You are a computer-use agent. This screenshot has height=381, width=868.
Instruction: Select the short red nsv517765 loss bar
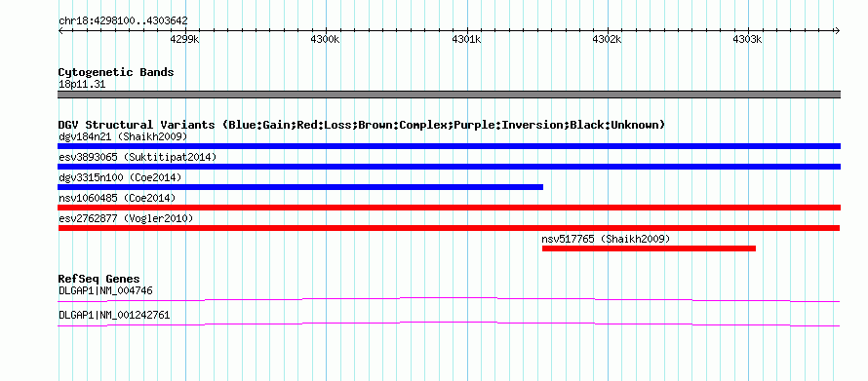[x=649, y=248]
